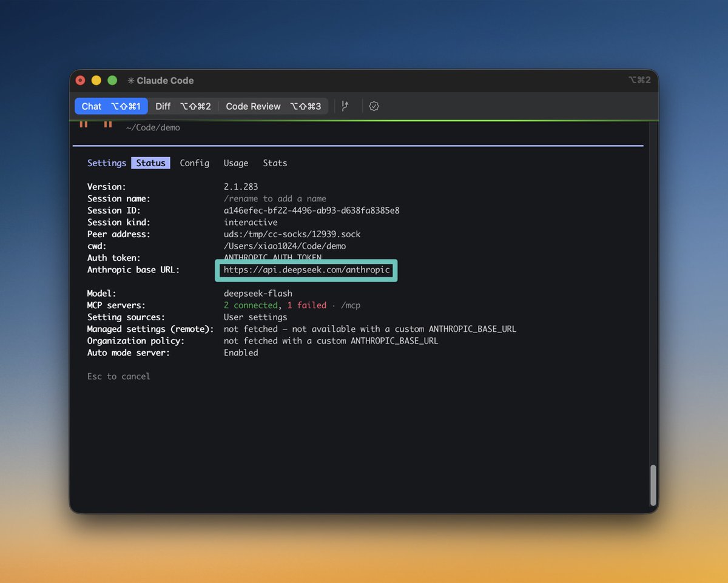Open the Usage settings tab
This screenshot has height=583, width=728.
pyautogui.click(x=236, y=163)
